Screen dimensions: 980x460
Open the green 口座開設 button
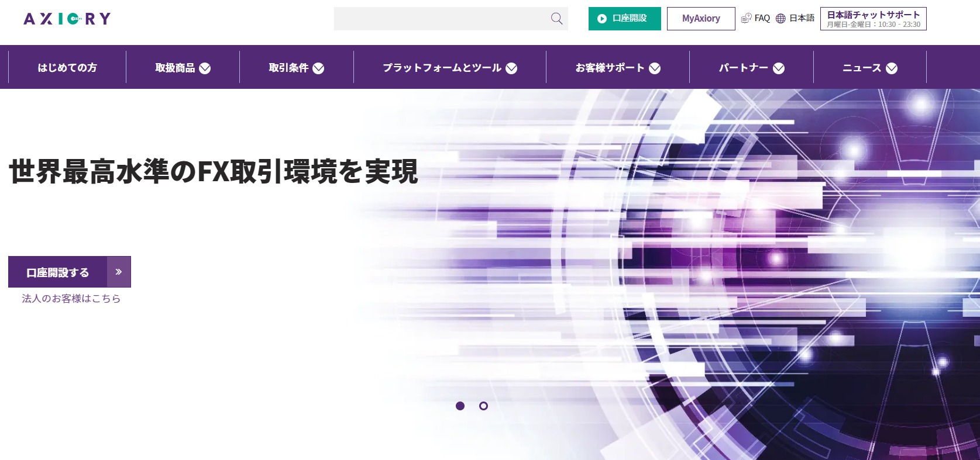point(624,19)
